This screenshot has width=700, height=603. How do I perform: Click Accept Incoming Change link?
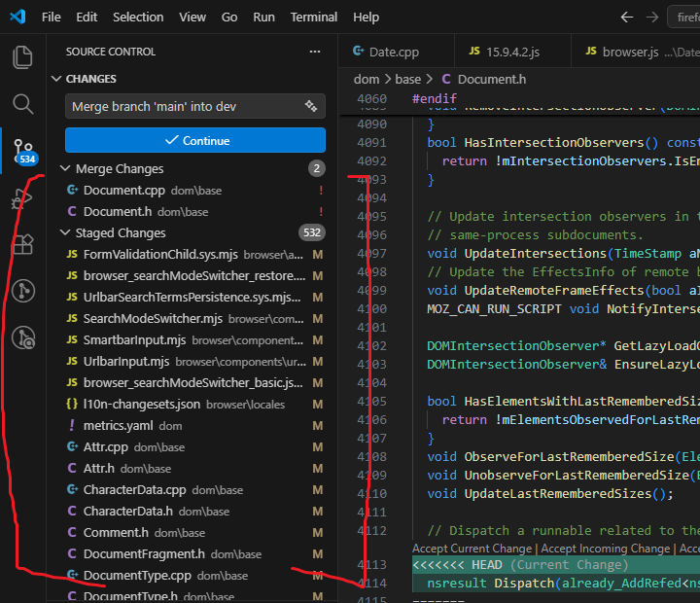tap(606, 549)
